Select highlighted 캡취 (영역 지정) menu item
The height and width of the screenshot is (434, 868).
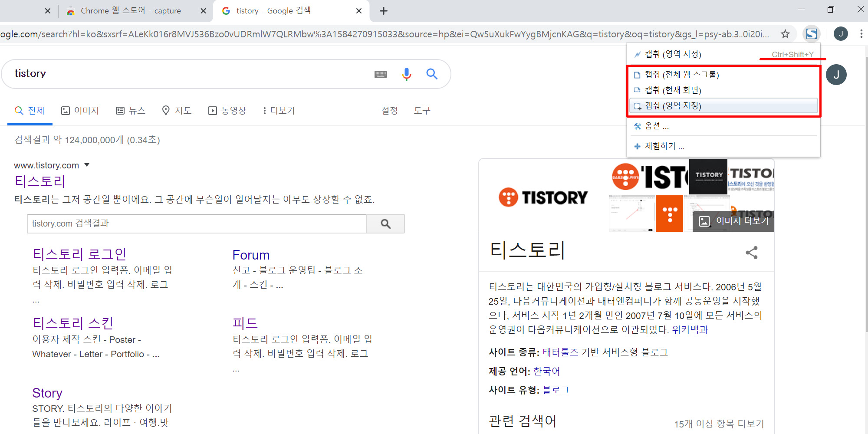pos(723,105)
